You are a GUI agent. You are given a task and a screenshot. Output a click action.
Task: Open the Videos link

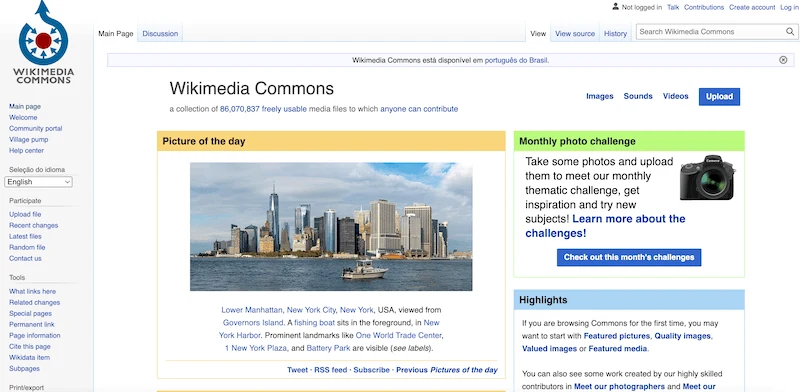pos(676,96)
